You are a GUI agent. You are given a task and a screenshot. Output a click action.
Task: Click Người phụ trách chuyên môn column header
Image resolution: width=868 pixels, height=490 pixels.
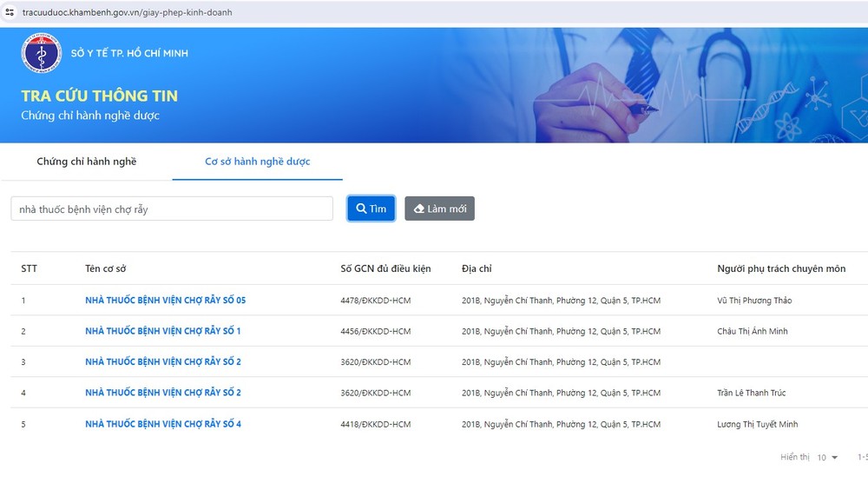[780, 268]
